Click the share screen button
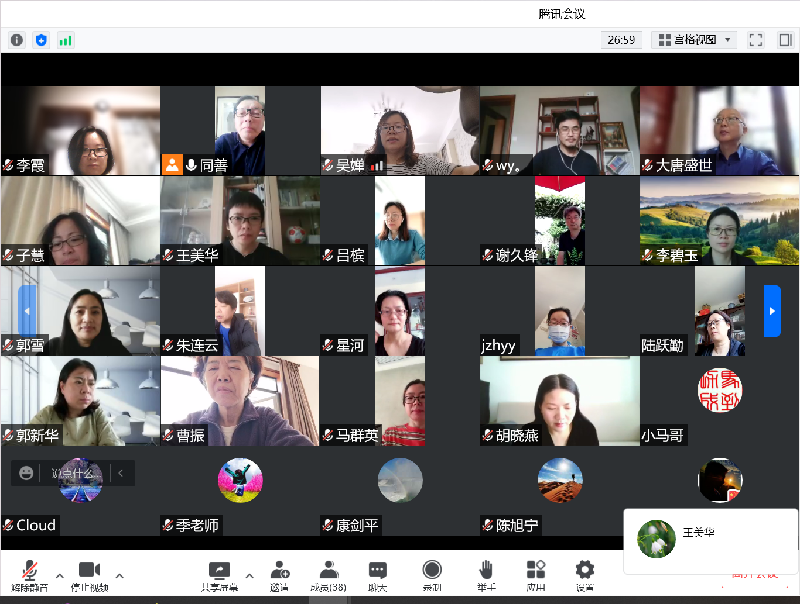This screenshot has width=800, height=604. click(x=219, y=575)
